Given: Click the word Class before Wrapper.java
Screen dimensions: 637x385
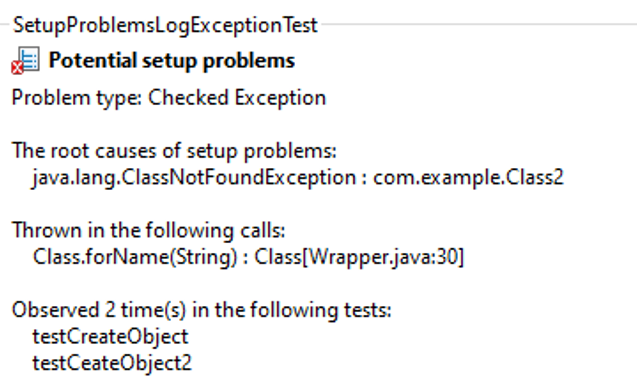Looking at the screenshot, I should 278,257.
